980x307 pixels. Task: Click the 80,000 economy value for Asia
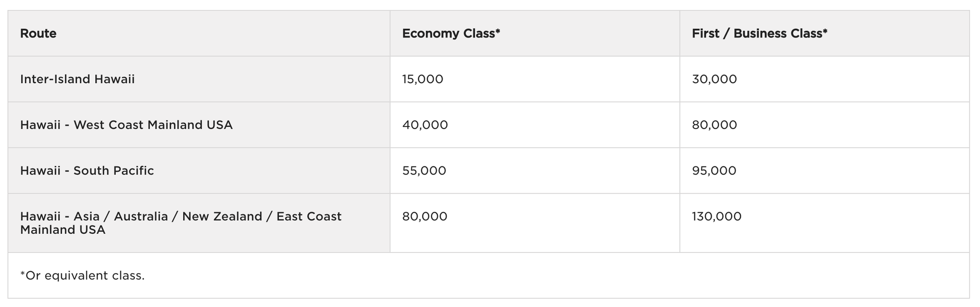click(x=424, y=217)
